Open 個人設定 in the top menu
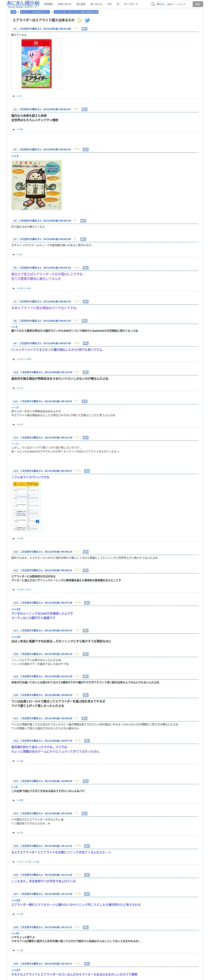This screenshot has height=980, width=210. click(81, 4)
